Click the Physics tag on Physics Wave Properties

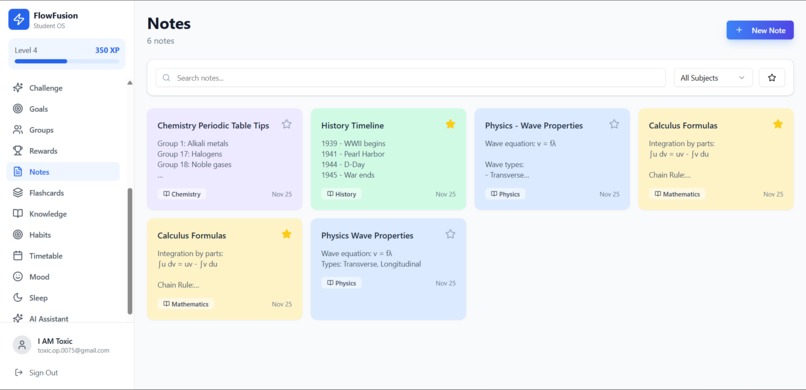point(341,283)
